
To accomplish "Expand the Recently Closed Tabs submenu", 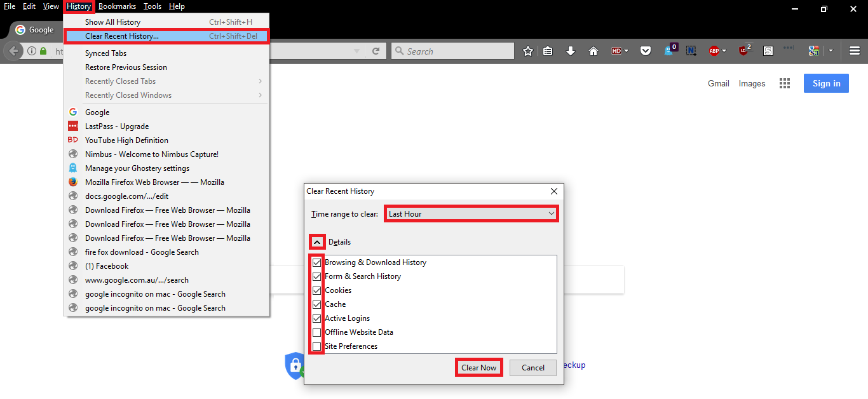I will [261, 81].
